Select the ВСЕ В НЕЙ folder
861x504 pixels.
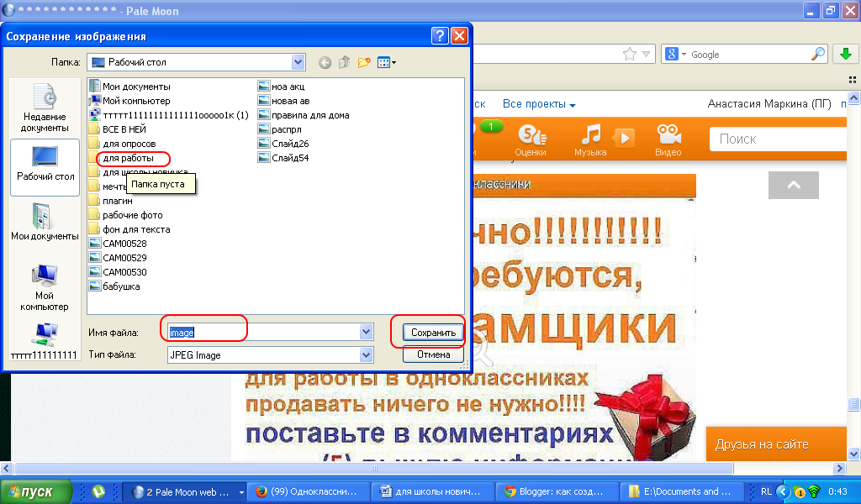118,129
